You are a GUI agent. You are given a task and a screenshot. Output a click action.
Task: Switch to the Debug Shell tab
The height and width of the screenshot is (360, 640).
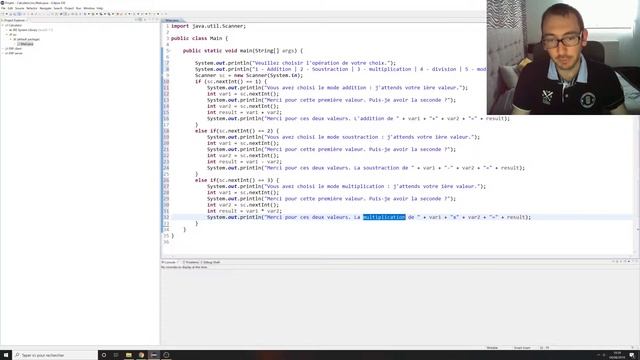point(211,262)
